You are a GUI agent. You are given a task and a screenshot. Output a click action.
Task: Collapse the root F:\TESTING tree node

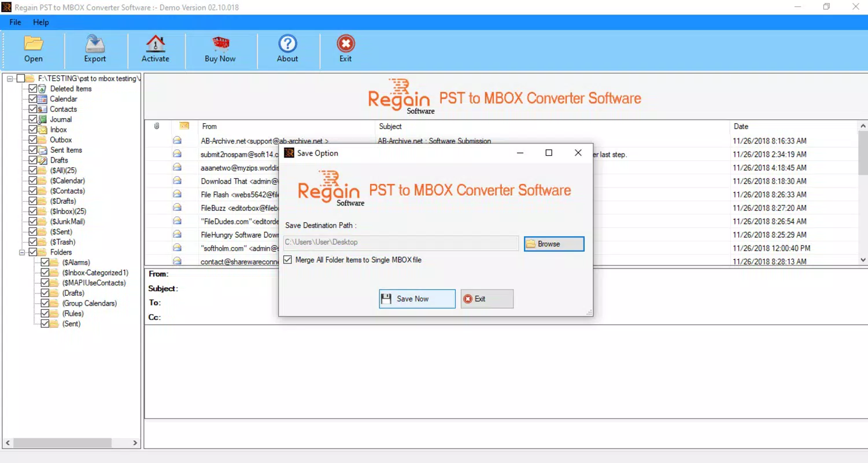point(10,79)
